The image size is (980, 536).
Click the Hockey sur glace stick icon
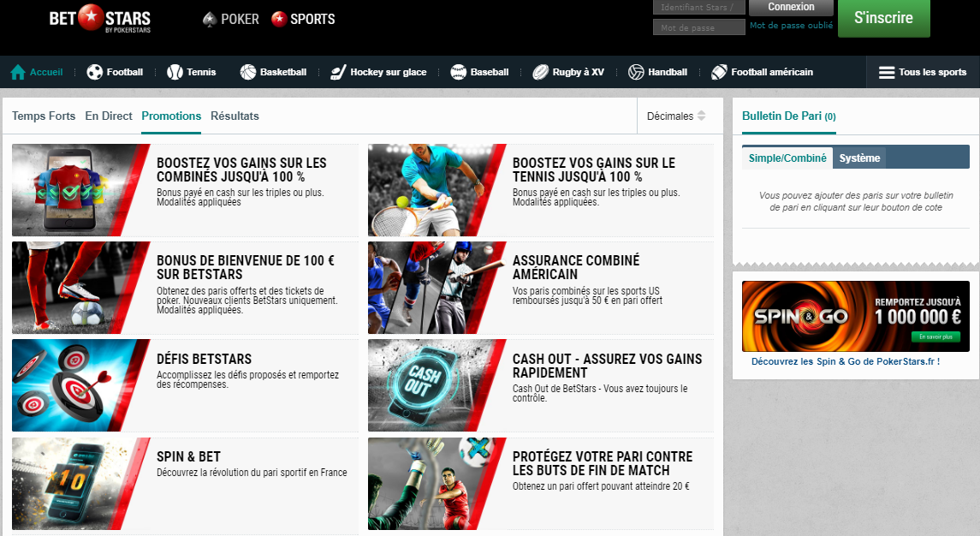coord(338,72)
